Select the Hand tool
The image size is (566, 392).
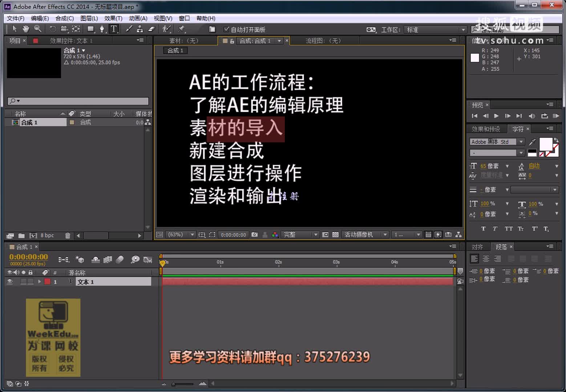[x=26, y=29]
